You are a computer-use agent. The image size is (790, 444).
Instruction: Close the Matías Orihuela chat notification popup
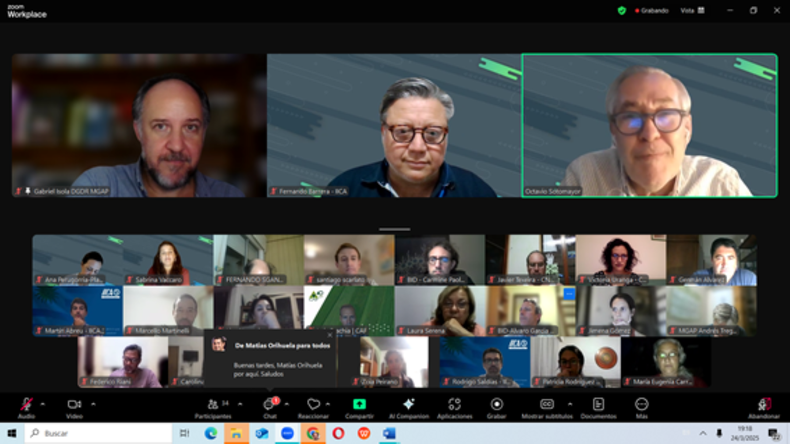(x=330, y=335)
